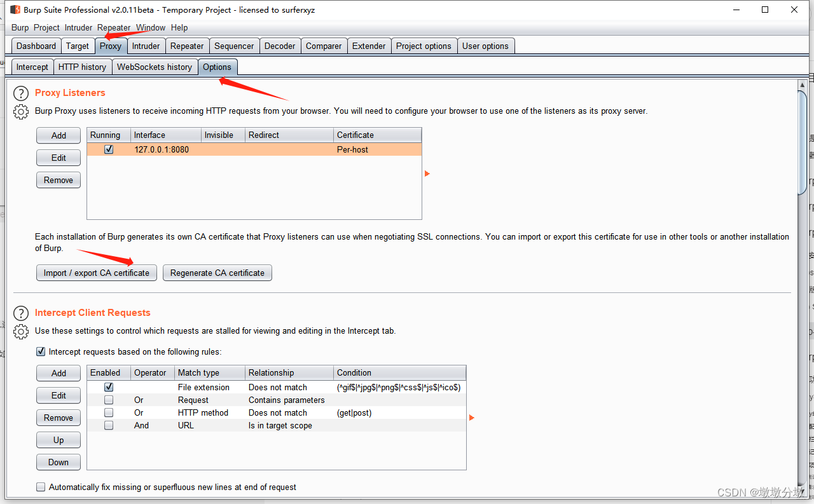
Task: Click the Condition column header
Action: (400, 372)
